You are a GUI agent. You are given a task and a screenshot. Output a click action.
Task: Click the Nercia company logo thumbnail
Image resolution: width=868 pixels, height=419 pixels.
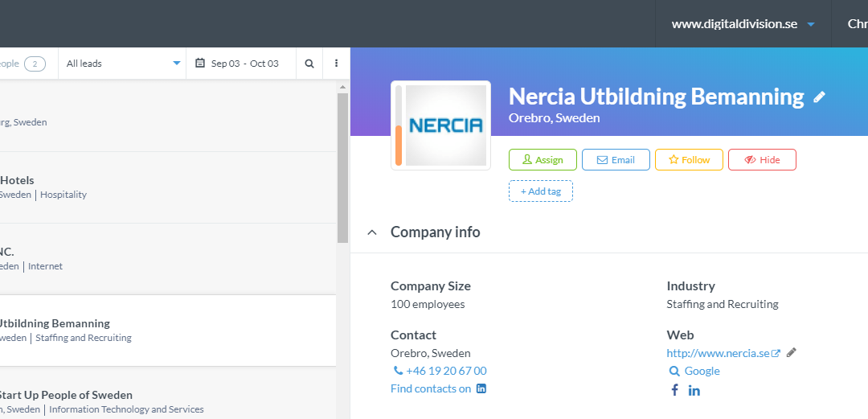[x=446, y=125]
